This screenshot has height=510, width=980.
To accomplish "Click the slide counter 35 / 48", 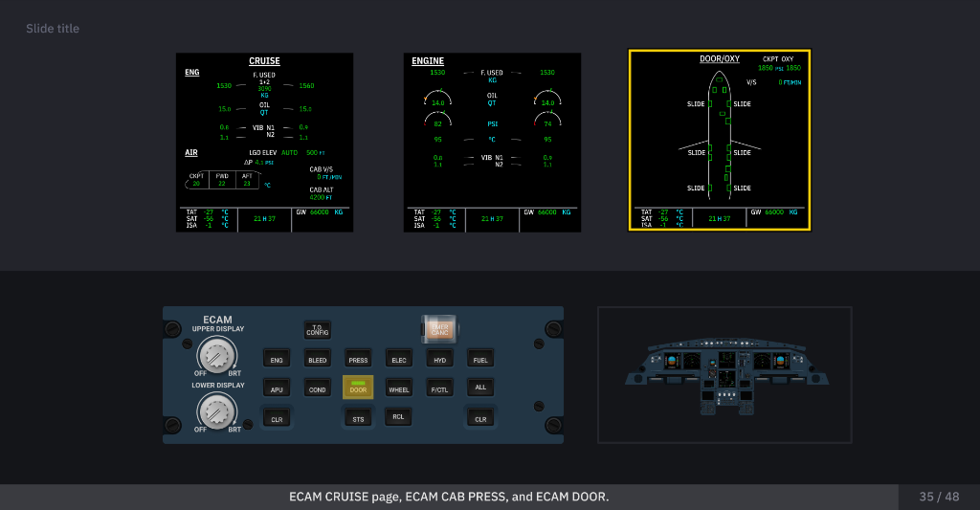I will point(939,497).
